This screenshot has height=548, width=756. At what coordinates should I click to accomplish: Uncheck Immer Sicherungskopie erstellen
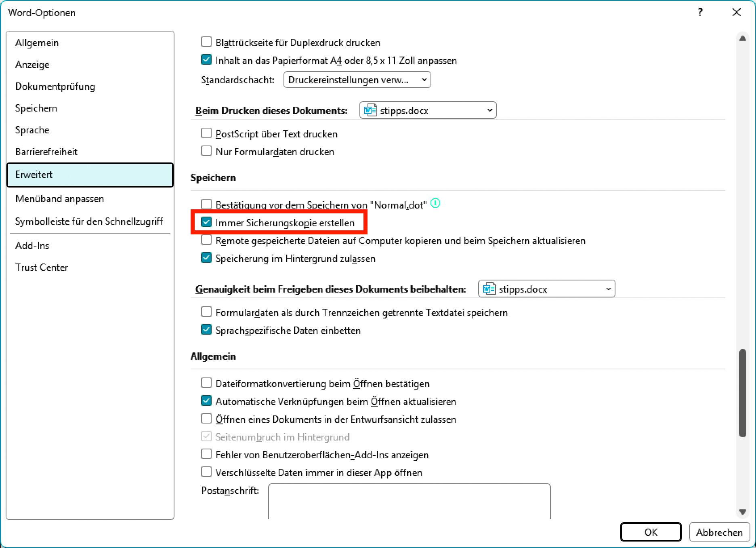(206, 222)
